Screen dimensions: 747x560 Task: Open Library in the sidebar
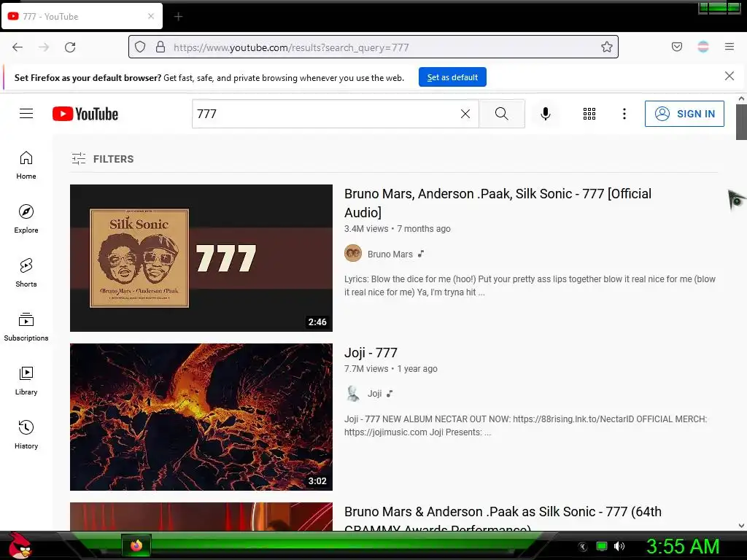click(26, 381)
